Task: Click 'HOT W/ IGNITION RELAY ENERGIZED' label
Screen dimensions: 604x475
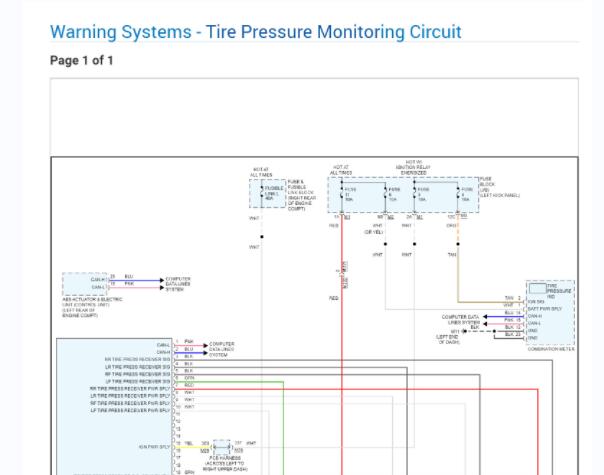Action: (x=413, y=168)
